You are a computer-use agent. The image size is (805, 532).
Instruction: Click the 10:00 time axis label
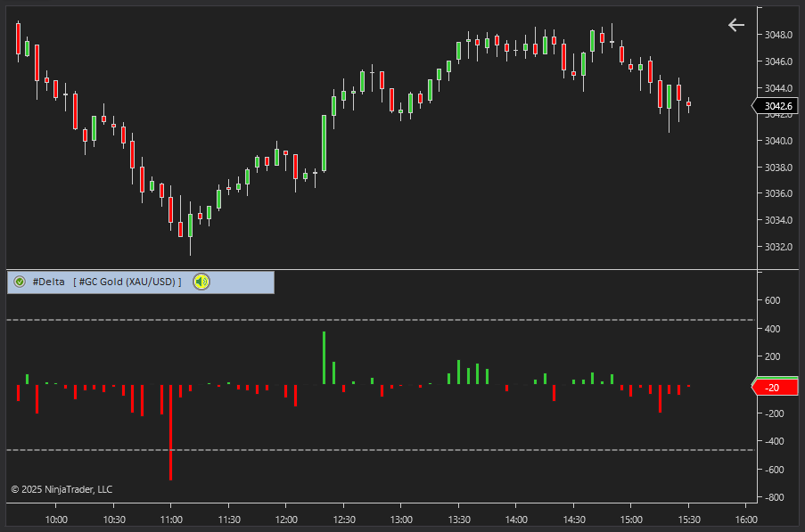[56, 519]
